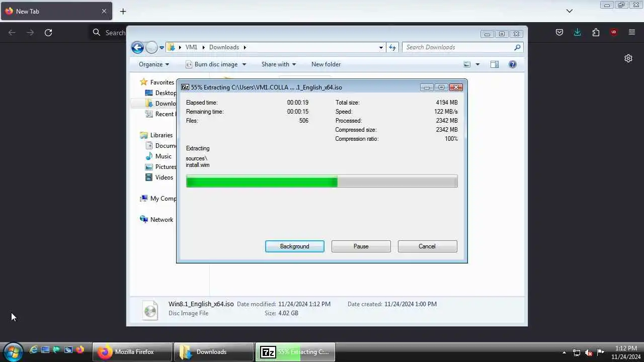Select Downloads under Favorites
This screenshot has height=362, width=644.
coord(161,103)
